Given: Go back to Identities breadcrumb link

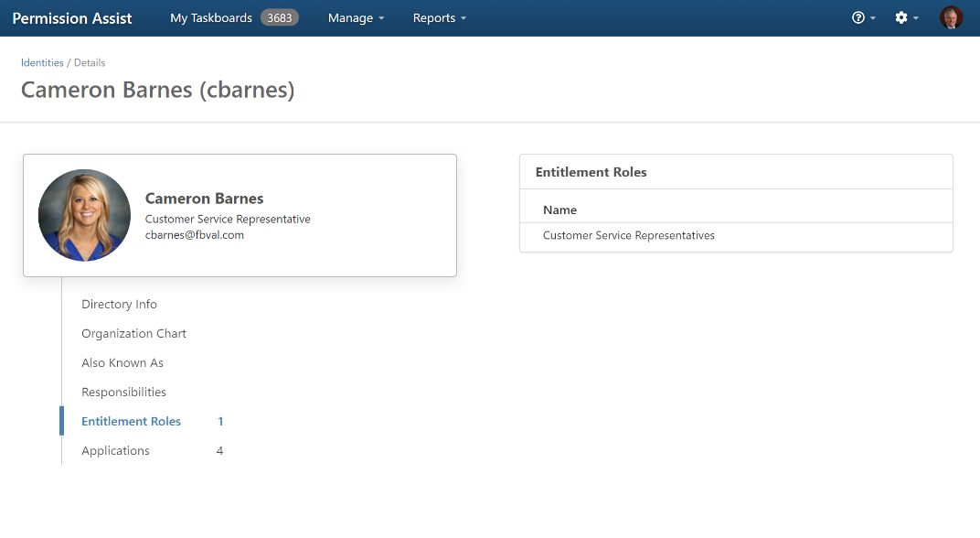Looking at the screenshot, I should click(x=42, y=63).
